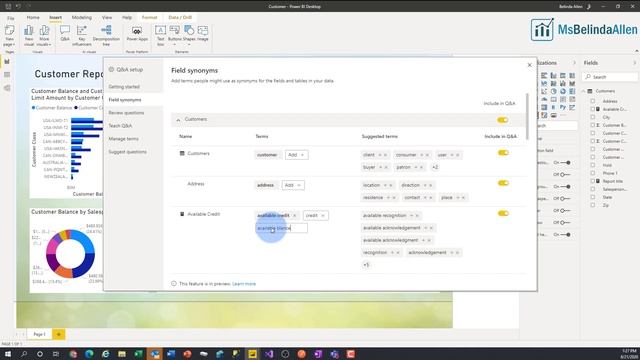Open Suggest questions section
The height and width of the screenshot is (360, 640).
pos(127,152)
